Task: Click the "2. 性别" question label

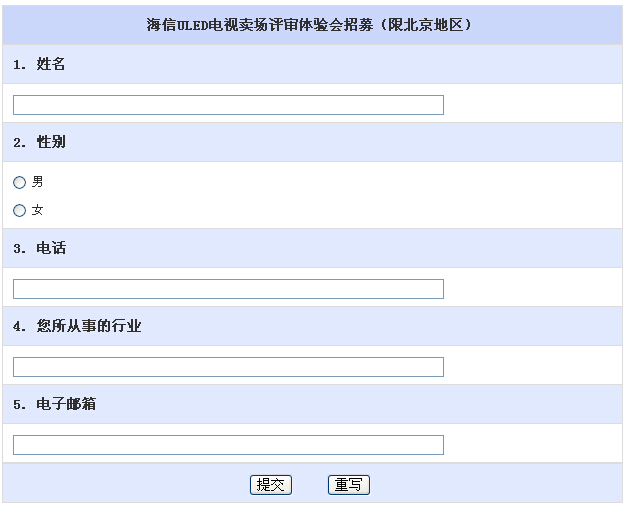Action: coord(40,142)
